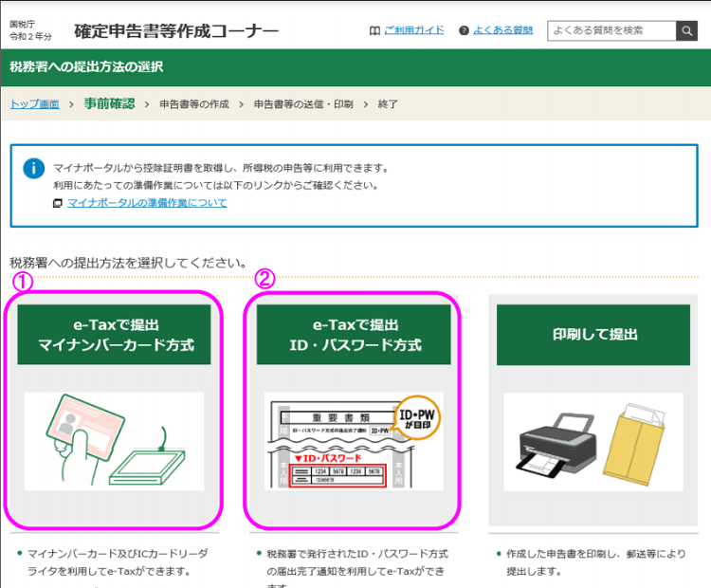Click text マイナンバーカード及びICカードリーダ
This screenshot has height=588, width=711.
coord(118,554)
